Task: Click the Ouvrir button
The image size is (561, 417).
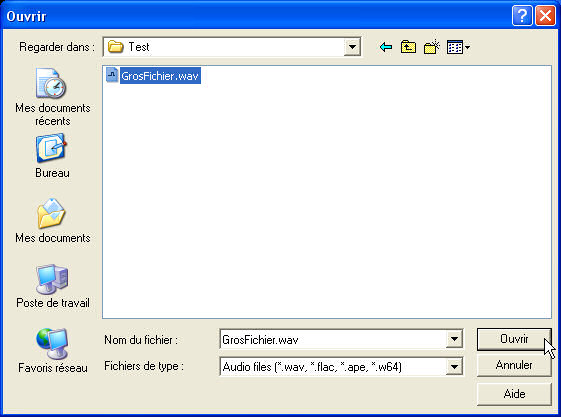Action: 514,339
